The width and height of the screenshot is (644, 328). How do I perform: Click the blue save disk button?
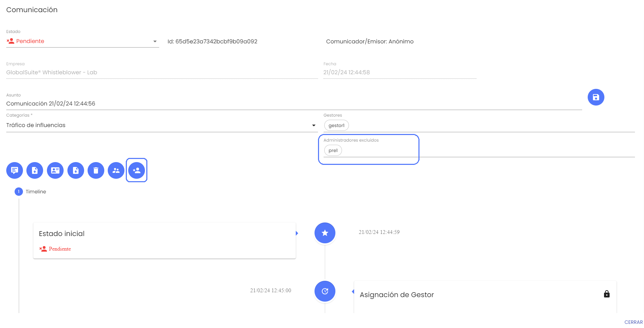pos(596,97)
